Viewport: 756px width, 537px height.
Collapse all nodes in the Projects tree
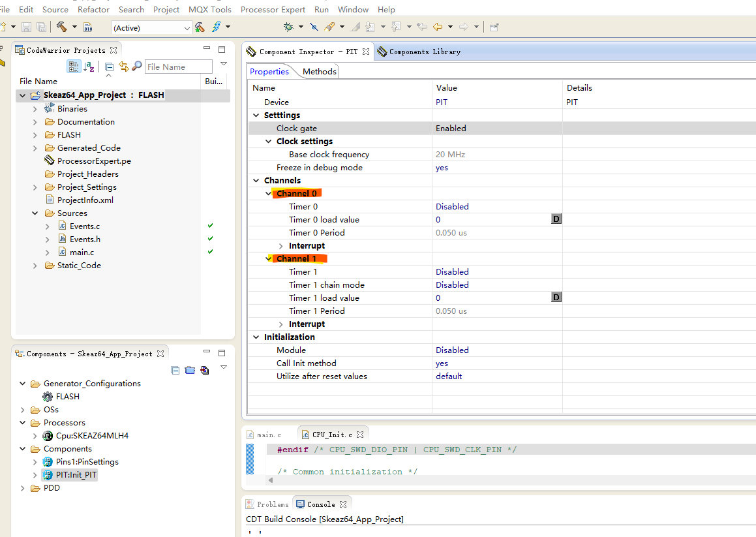pyautogui.click(x=108, y=66)
